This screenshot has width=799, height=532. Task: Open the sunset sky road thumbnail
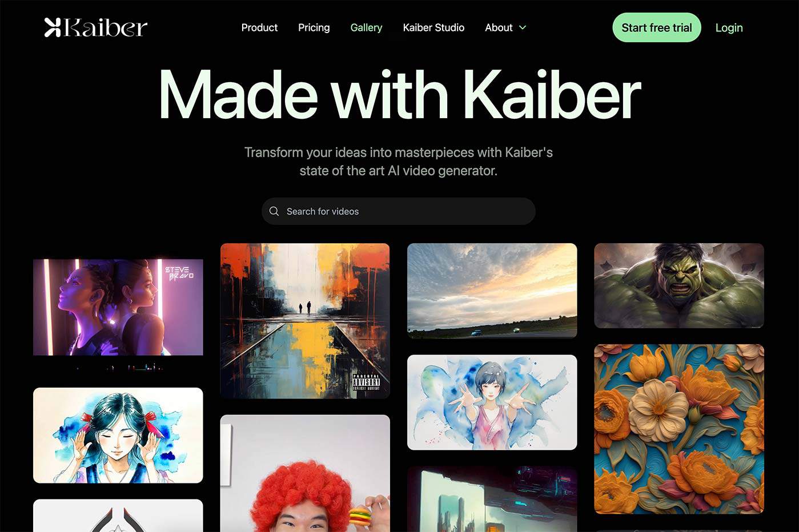click(x=492, y=291)
